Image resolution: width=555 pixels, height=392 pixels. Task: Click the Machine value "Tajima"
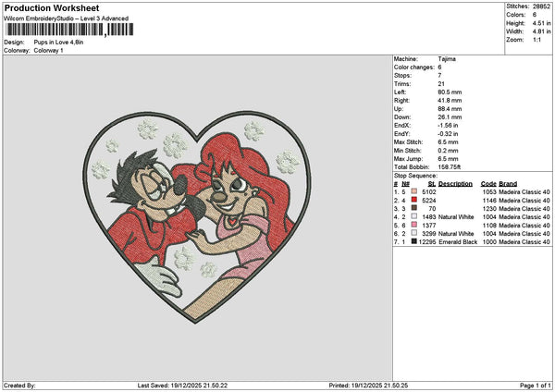[x=447, y=59]
